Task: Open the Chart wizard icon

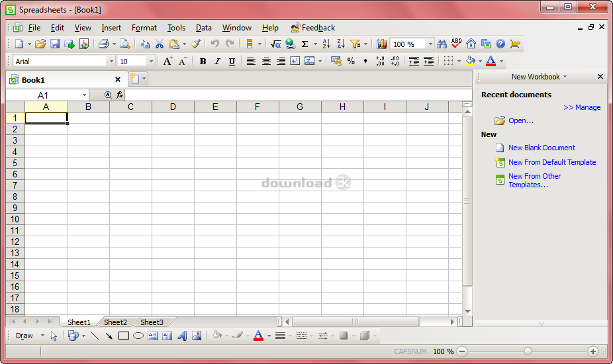Action: pos(382,44)
